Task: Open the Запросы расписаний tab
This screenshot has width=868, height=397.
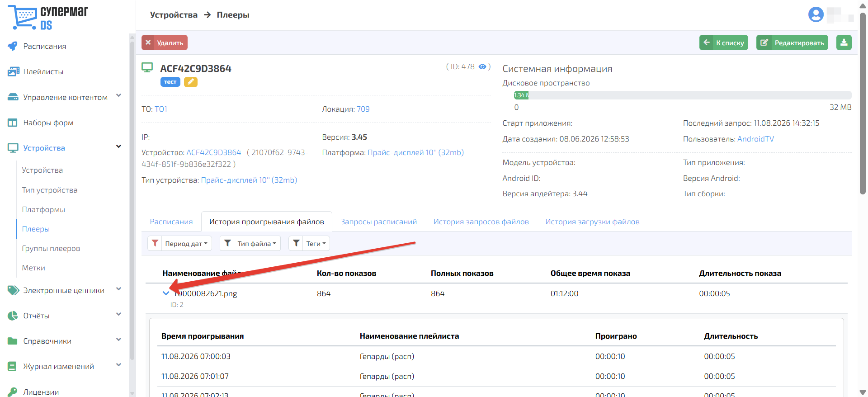Action: (379, 222)
